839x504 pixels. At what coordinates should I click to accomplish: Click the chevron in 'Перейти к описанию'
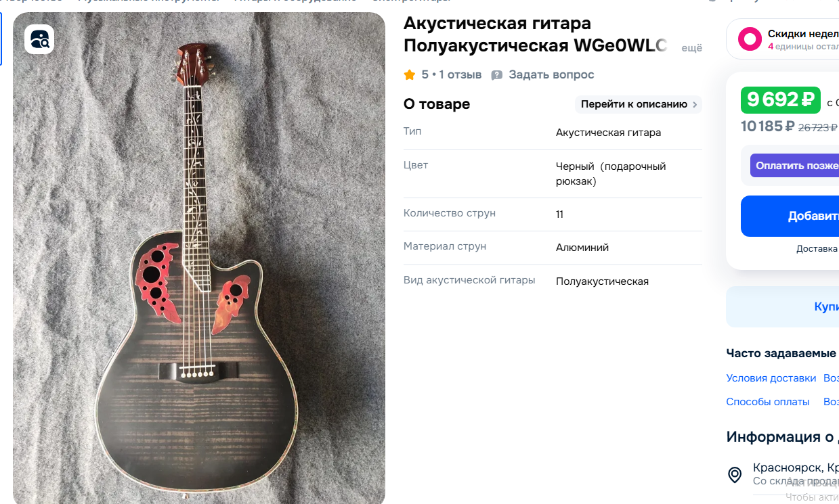point(695,104)
